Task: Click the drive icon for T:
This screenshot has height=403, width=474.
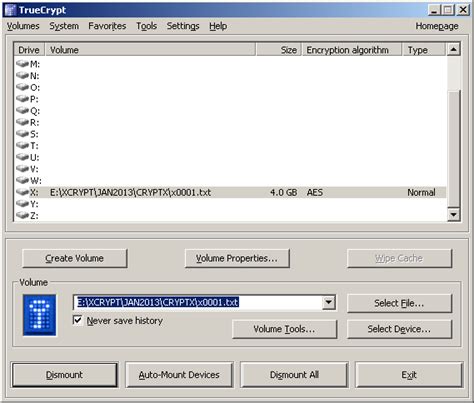Action: pyautogui.click(x=22, y=145)
